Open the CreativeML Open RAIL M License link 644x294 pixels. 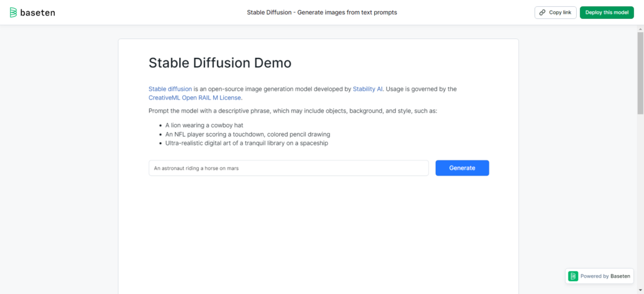[194, 98]
